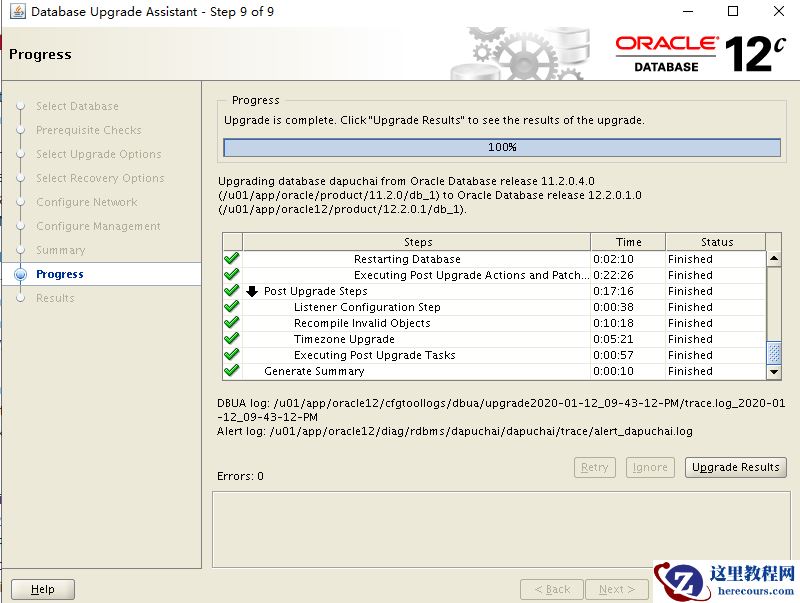Click the Java app icon in title bar
This screenshot has height=603, width=800.
click(17, 11)
